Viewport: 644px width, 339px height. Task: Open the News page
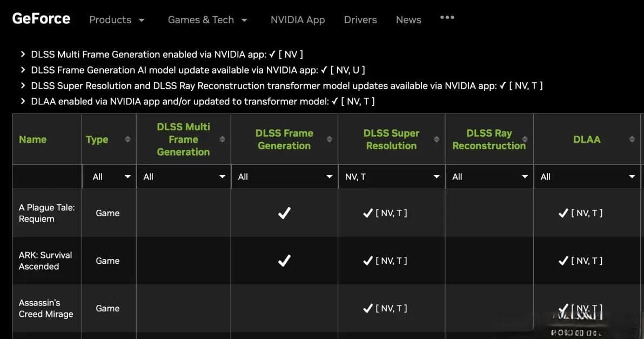pos(408,19)
